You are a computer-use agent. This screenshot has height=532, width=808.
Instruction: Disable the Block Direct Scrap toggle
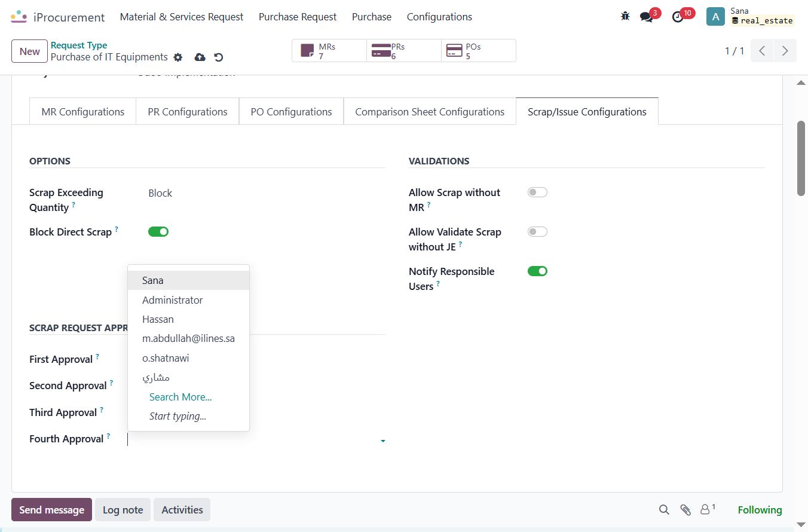[158, 232]
